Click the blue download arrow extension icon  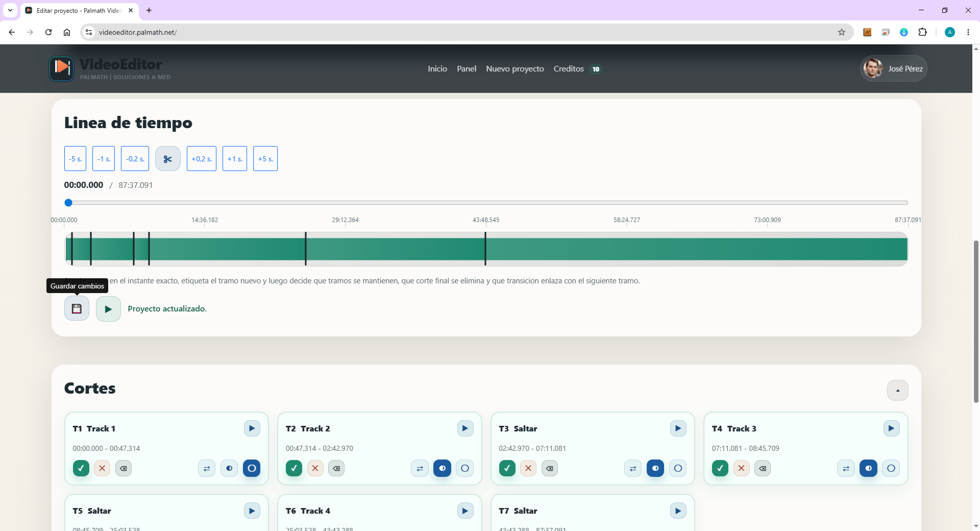click(x=904, y=32)
